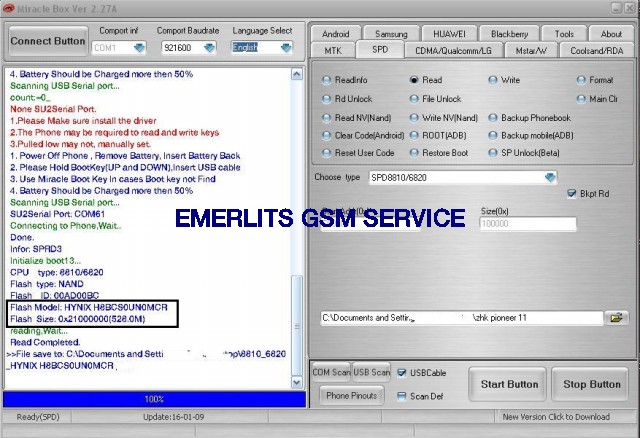Toggle the Bkpt Rd checkbox

click(572, 193)
